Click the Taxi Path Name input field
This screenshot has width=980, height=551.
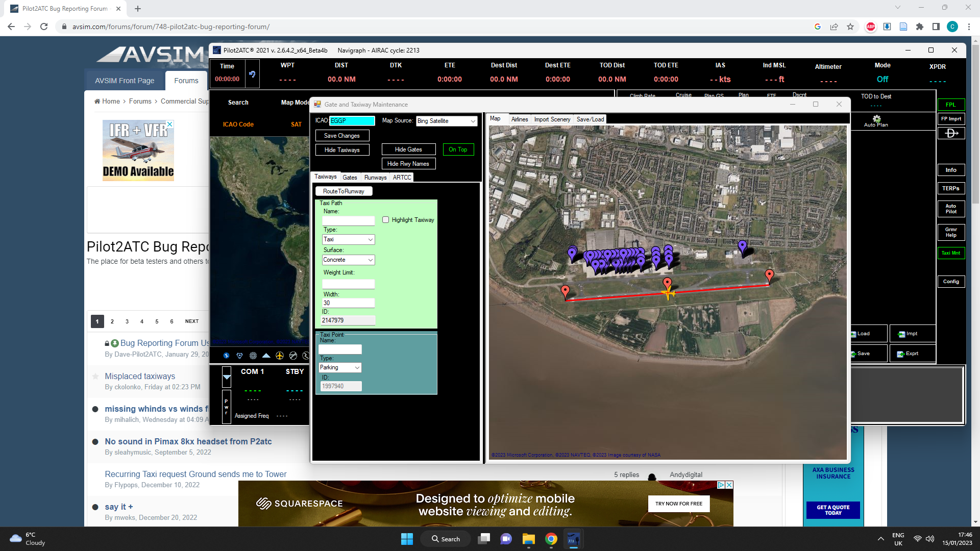(x=349, y=221)
